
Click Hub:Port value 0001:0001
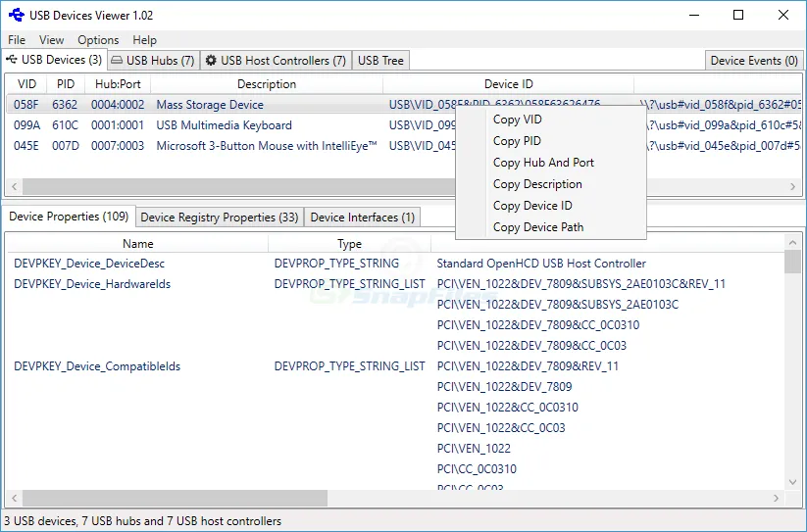pos(118,124)
